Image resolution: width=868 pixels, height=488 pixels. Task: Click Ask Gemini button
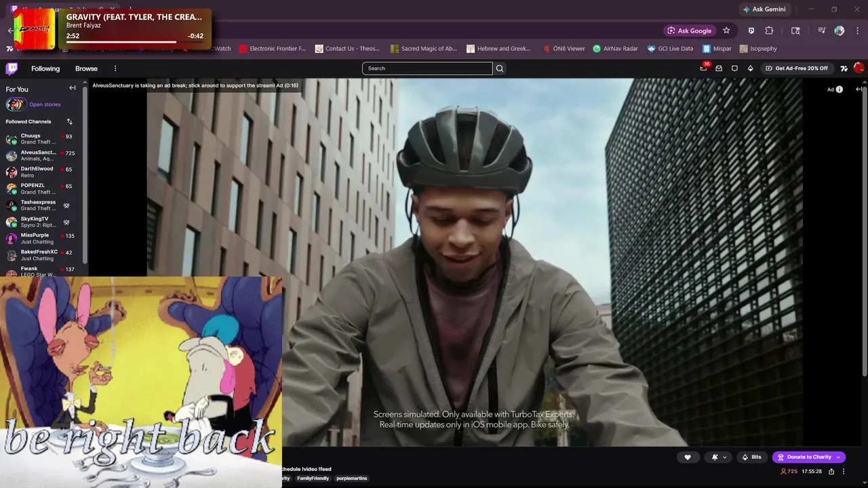coord(764,9)
